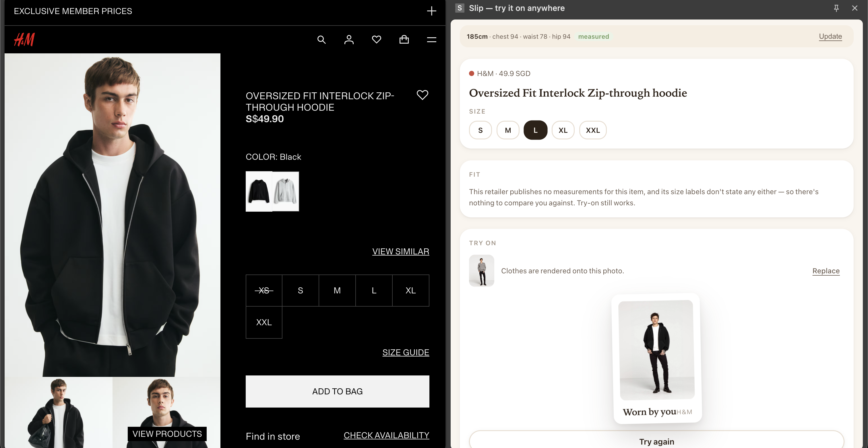This screenshot has width=868, height=448.
Task: Save hoodie to favourites with heart icon
Action: point(422,95)
